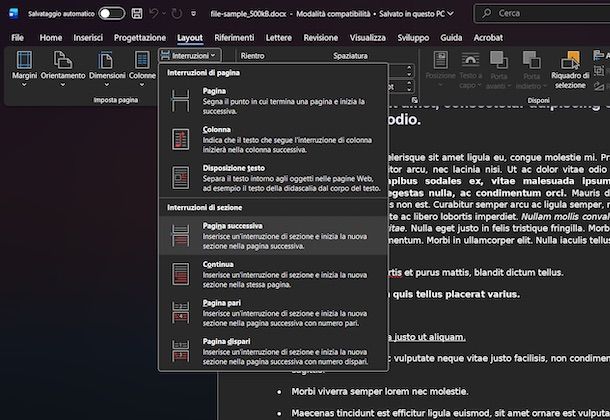Viewport: 610px width, 420px height.
Task: Click the upper spacing stepper arrows
Action: tap(408, 71)
